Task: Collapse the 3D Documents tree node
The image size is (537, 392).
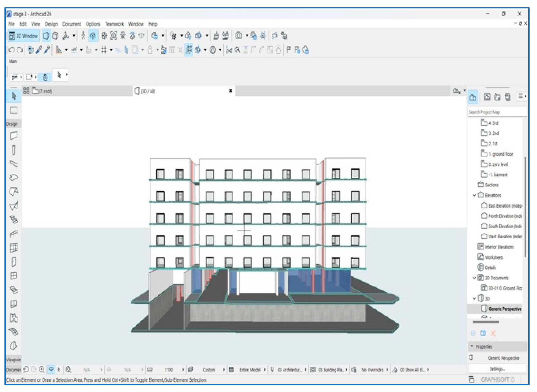Action: [x=474, y=278]
